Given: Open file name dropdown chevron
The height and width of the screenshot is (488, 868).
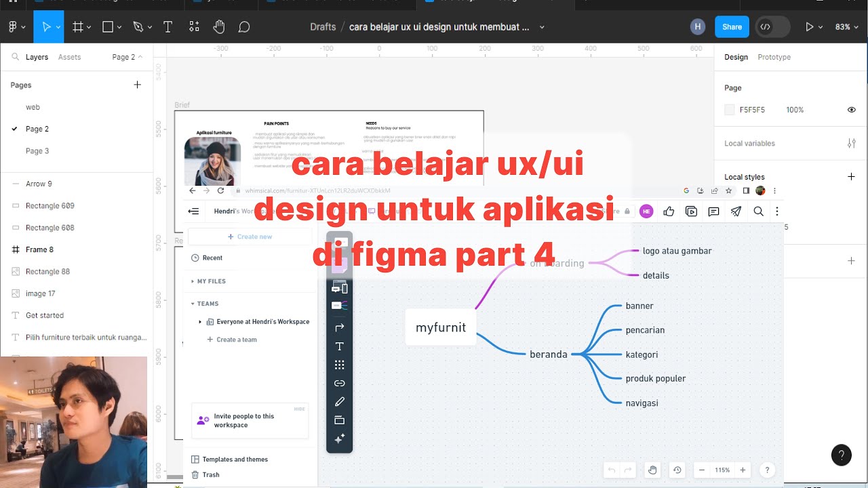Looking at the screenshot, I should click(x=542, y=28).
